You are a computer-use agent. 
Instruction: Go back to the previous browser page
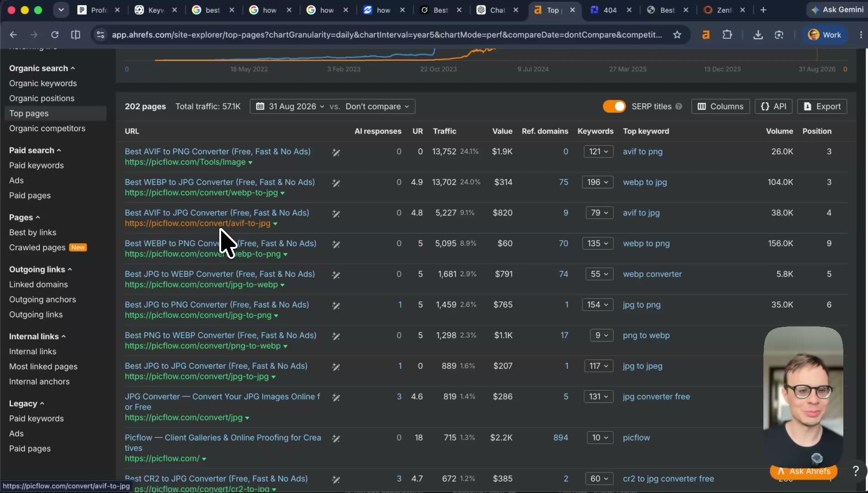(13, 35)
